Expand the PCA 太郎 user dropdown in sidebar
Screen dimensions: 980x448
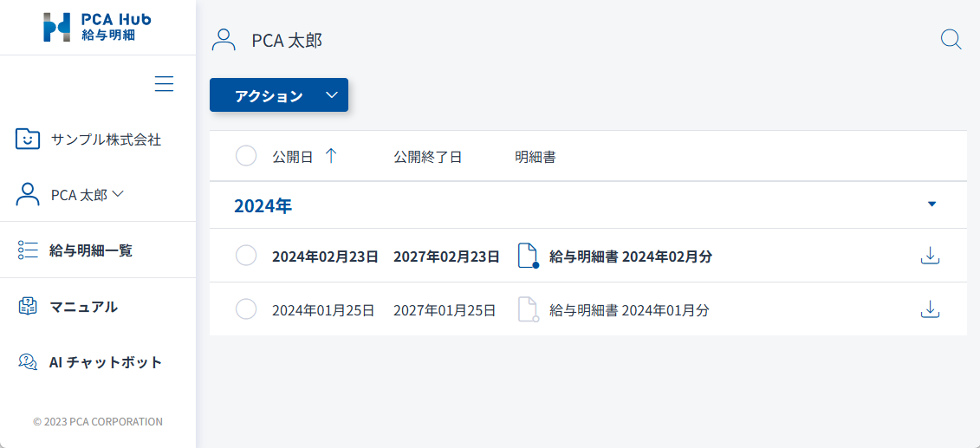pos(118,195)
